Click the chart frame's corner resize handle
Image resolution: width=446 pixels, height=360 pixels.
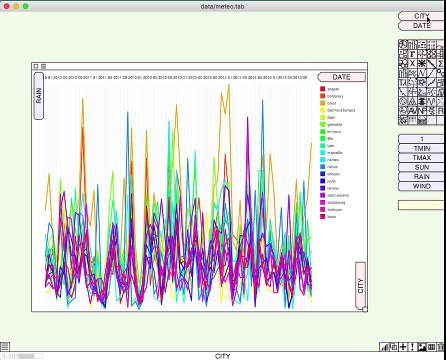pos(365,309)
